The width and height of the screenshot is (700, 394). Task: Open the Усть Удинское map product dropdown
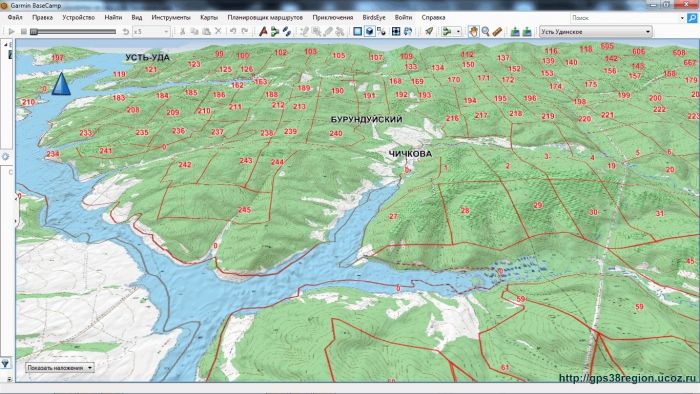tap(596, 32)
